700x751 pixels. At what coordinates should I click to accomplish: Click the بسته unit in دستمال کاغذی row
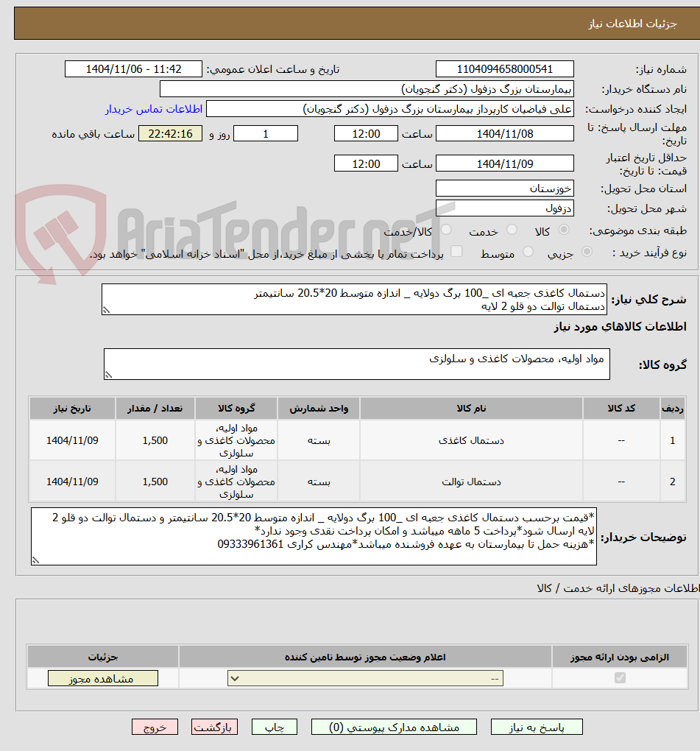(x=319, y=440)
